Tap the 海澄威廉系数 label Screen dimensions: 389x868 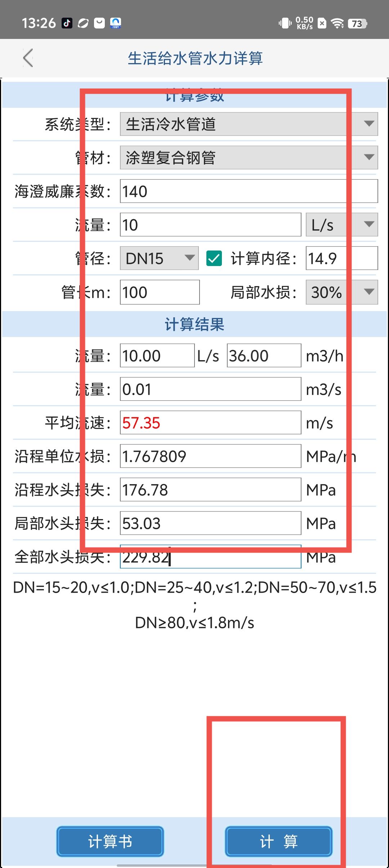[62, 191]
